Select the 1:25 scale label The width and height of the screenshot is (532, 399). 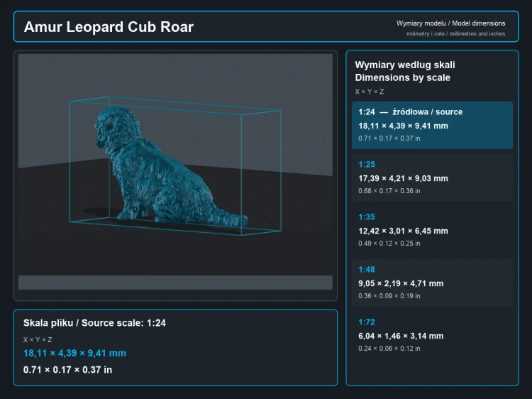(367, 164)
